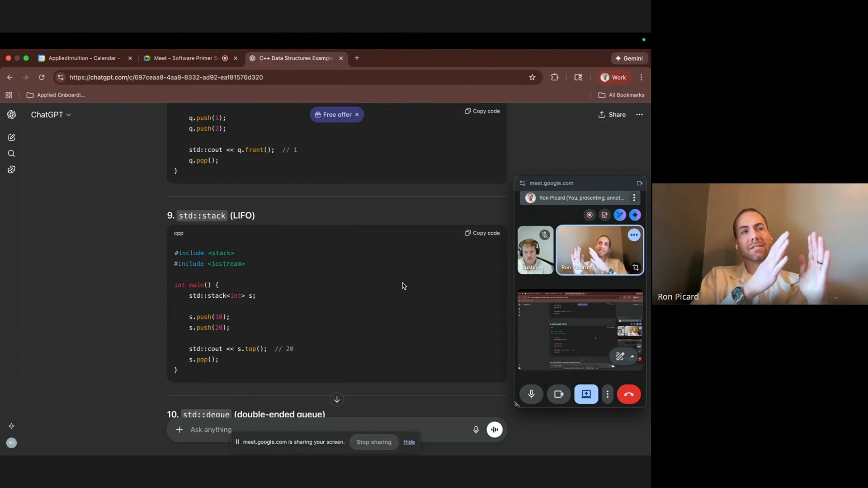Copy the std::stack code snippet
The width and height of the screenshot is (868, 488).
pyautogui.click(x=482, y=233)
